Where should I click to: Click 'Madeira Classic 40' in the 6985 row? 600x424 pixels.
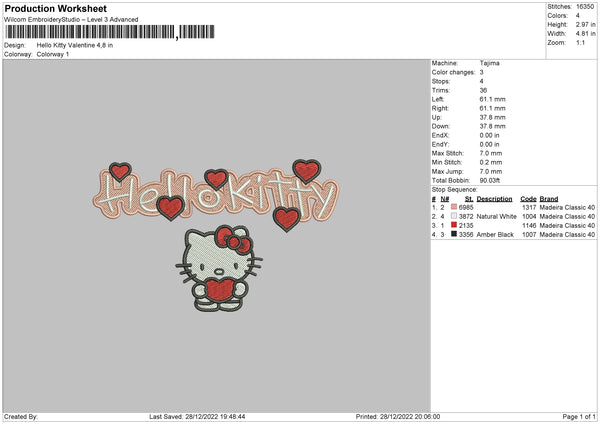(x=567, y=207)
